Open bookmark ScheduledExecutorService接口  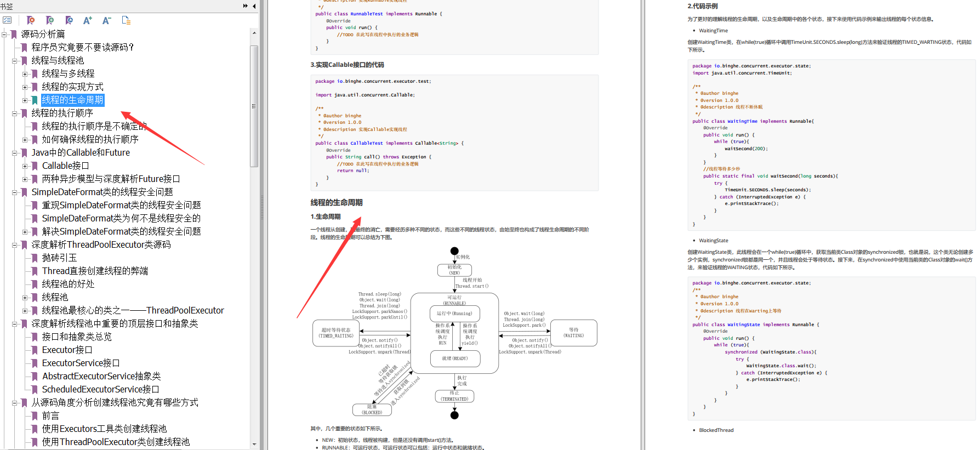(100, 389)
